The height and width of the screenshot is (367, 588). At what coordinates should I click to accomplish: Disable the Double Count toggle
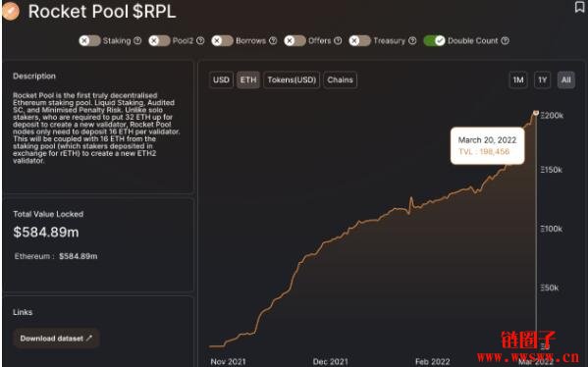click(x=435, y=40)
